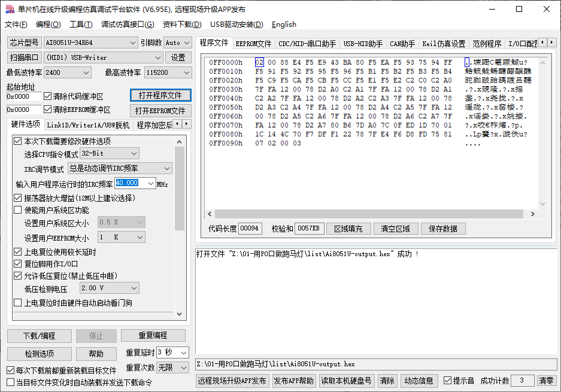Viewport: 561px width, 392px height.
Task: Click 下载/编程 button
Action: [40, 336]
